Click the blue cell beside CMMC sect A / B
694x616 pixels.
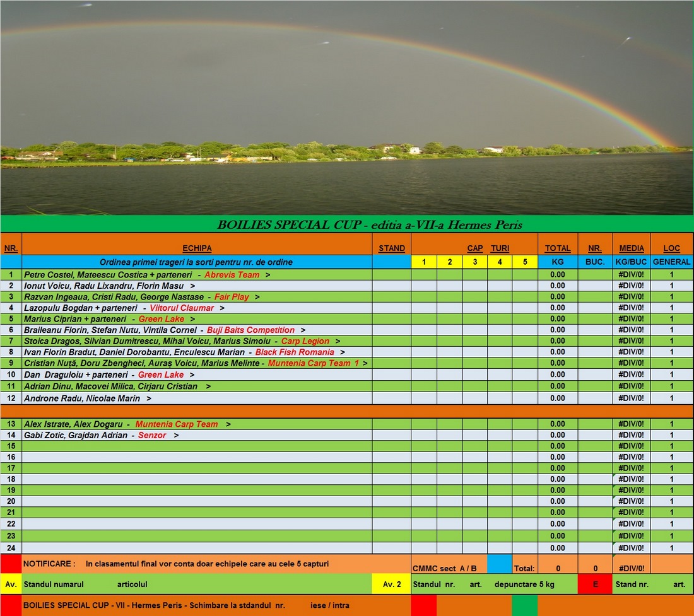point(499,564)
